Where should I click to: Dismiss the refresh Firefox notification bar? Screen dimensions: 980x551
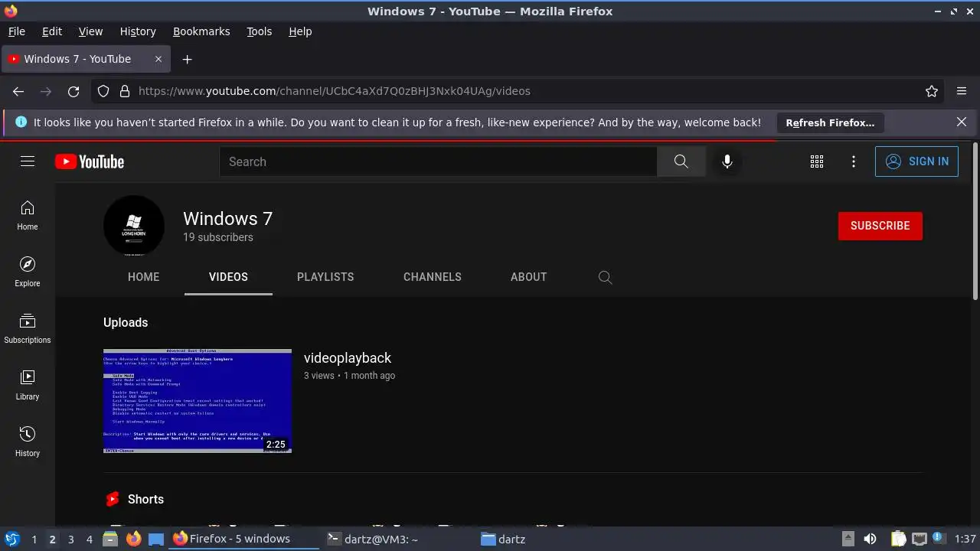pyautogui.click(x=962, y=122)
